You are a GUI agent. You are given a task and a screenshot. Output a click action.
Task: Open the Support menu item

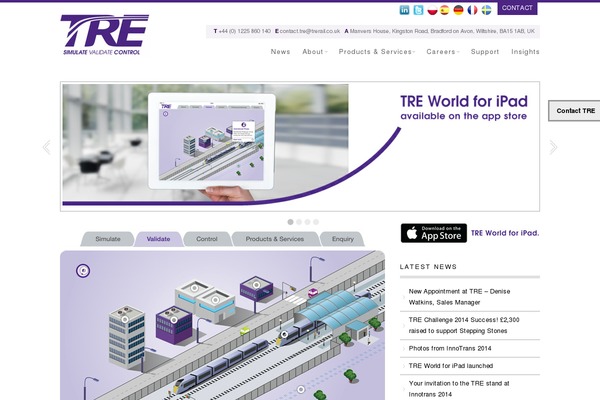pyautogui.click(x=485, y=52)
